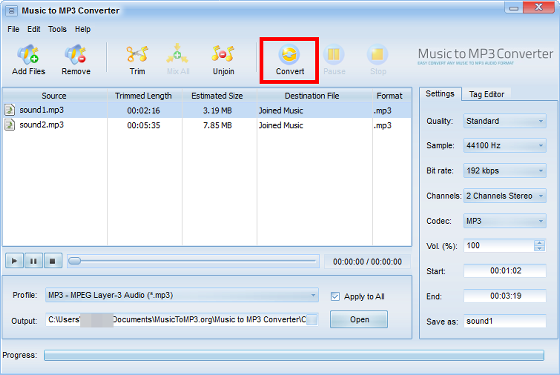
Task: Play the selected audio preview
Action: [x=14, y=261]
